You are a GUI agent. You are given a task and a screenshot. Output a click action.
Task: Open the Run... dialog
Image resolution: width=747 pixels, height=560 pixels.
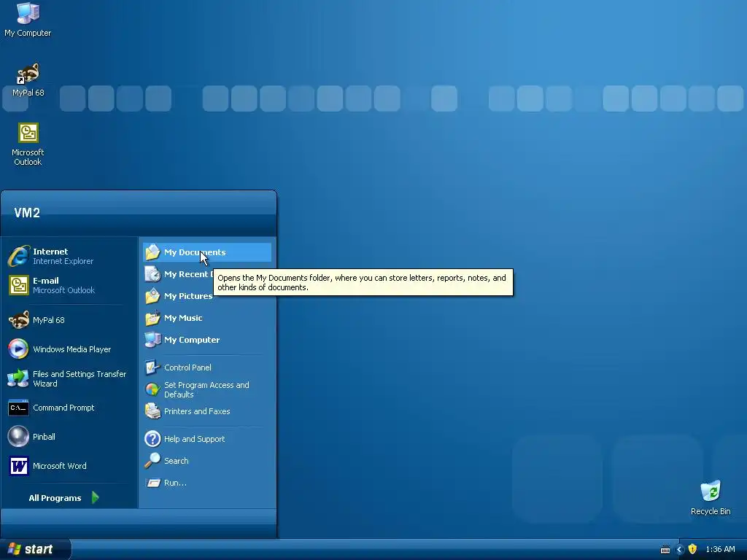(x=207, y=483)
